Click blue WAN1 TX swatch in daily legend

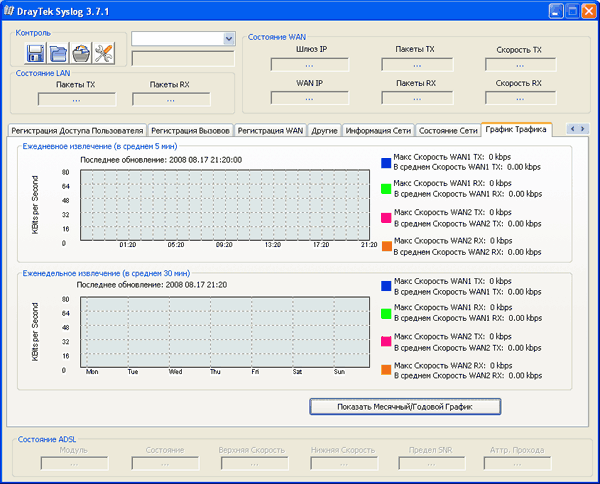coord(386,163)
